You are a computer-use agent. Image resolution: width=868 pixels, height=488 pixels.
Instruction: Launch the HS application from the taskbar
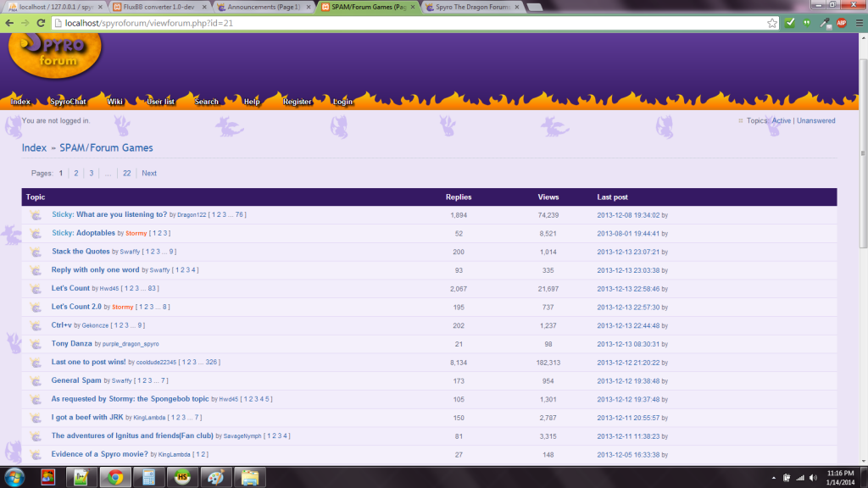182,476
